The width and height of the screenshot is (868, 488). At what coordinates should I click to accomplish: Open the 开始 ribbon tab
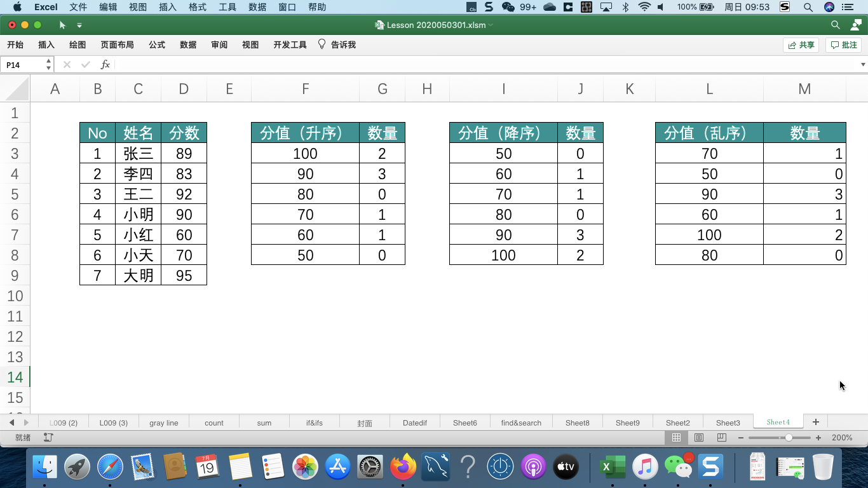[x=15, y=44]
